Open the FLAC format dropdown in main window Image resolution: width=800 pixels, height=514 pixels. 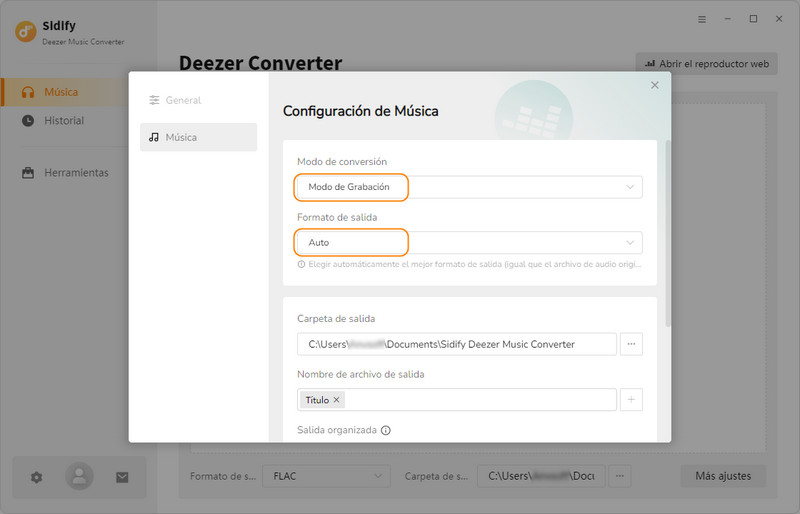tap(327, 476)
